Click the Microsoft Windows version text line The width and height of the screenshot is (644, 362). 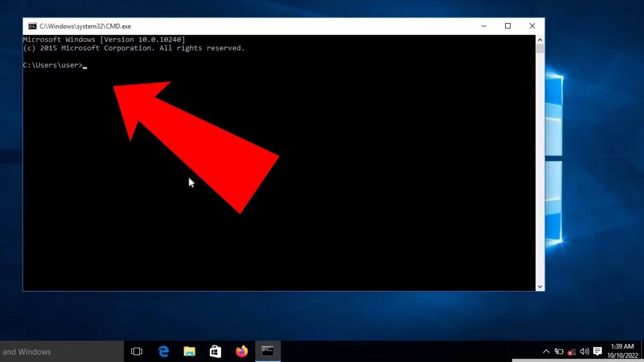104,40
